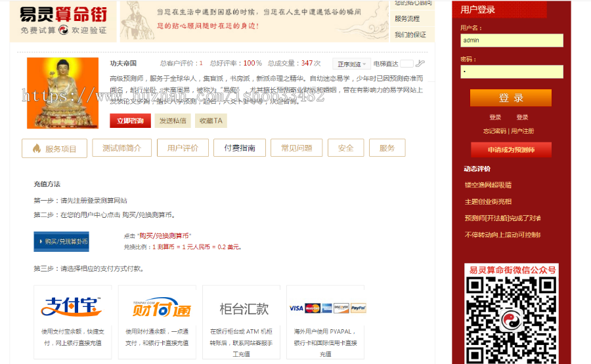Click the orange 登录 login button
This screenshot has height=364, width=591.
point(511,98)
